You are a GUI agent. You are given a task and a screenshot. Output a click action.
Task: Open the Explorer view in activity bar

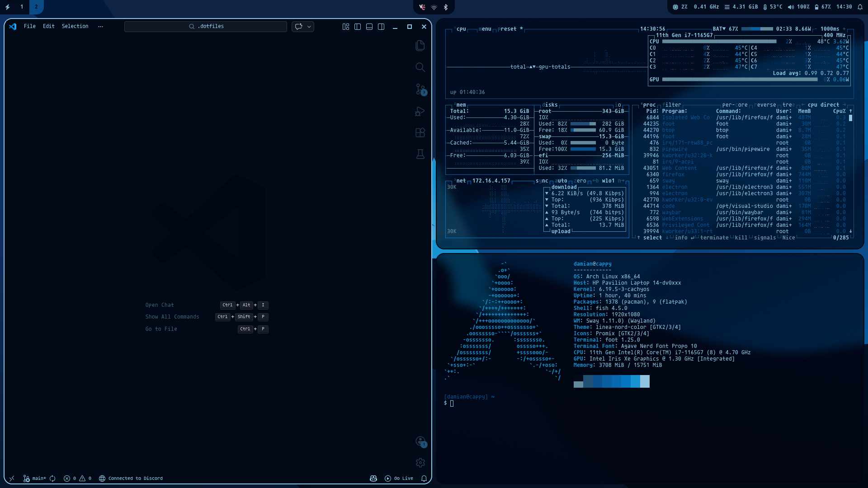[x=420, y=46]
